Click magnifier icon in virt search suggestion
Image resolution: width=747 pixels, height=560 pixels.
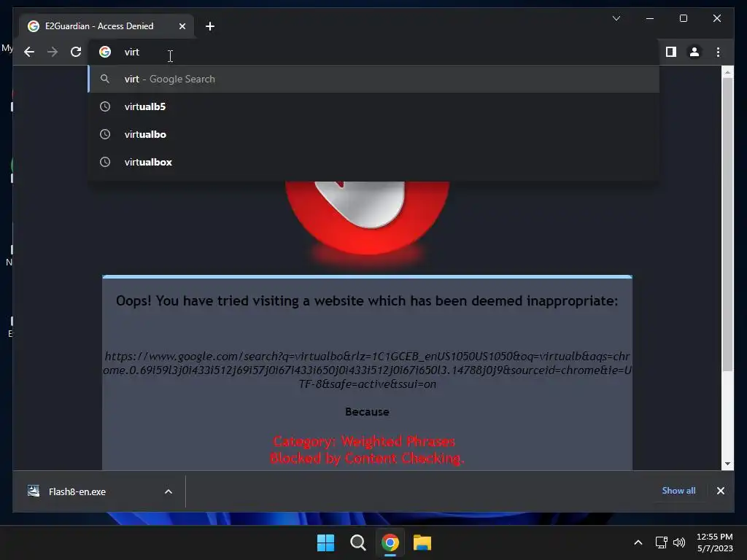tap(105, 79)
